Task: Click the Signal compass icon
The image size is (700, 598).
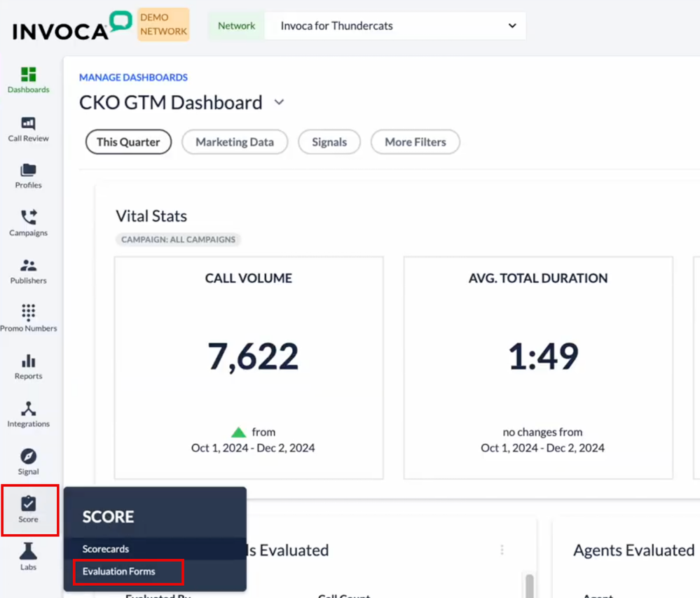Action: 29,461
